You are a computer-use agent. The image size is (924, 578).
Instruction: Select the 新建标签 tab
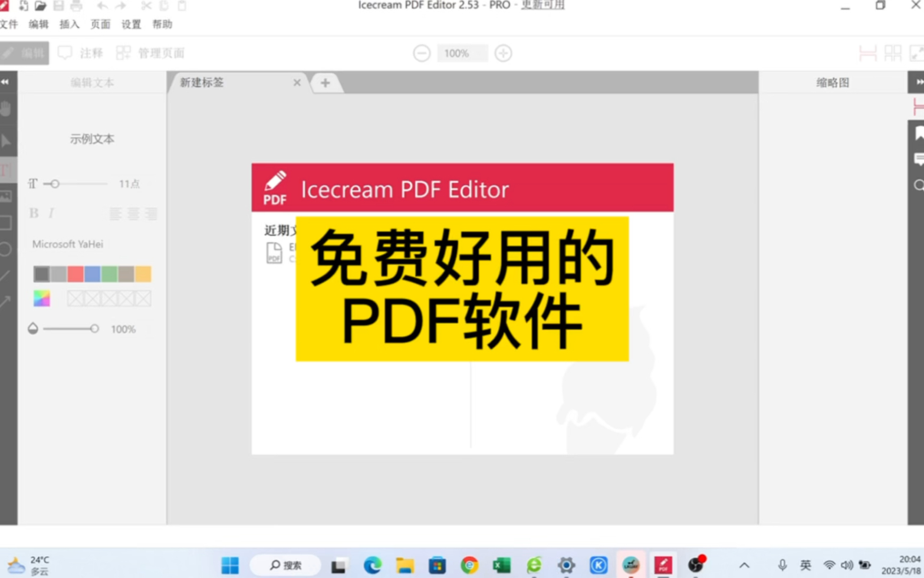click(x=202, y=83)
